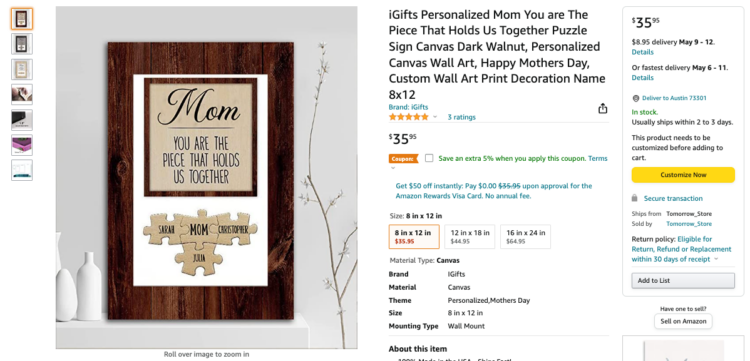Open the 3 ratings link

(461, 117)
